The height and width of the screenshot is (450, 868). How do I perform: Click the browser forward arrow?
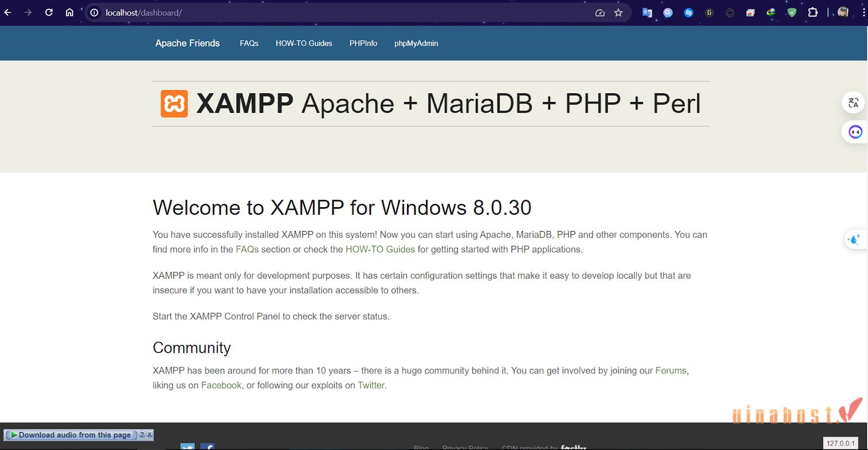[x=28, y=12]
